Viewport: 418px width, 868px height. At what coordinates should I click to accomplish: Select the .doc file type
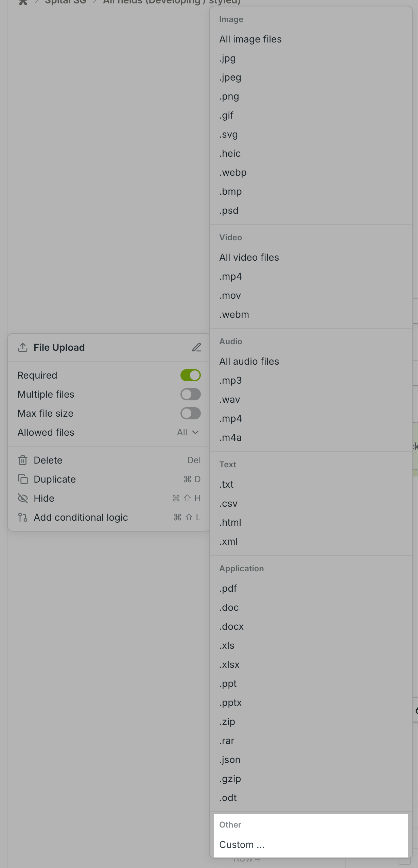pyautogui.click(x=311, y=607)
